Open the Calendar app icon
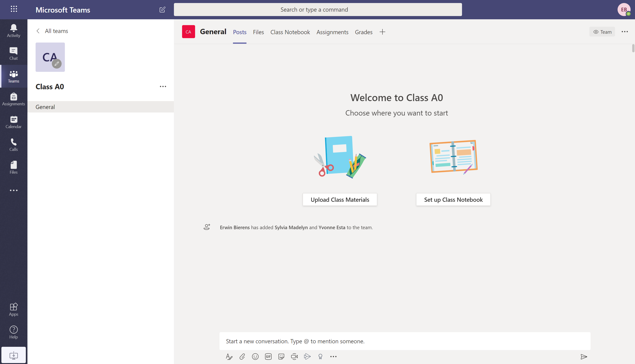 click(x=13, y=122)
